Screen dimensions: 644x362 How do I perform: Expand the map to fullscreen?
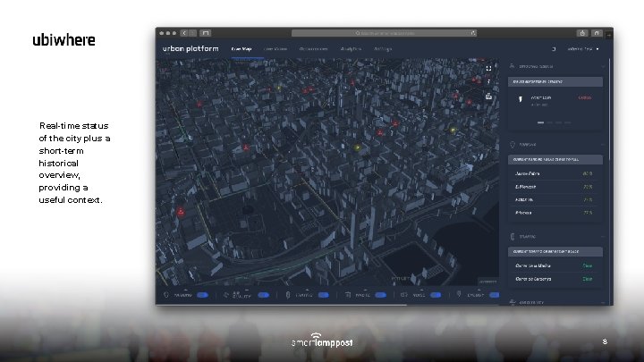coord(488,68)
